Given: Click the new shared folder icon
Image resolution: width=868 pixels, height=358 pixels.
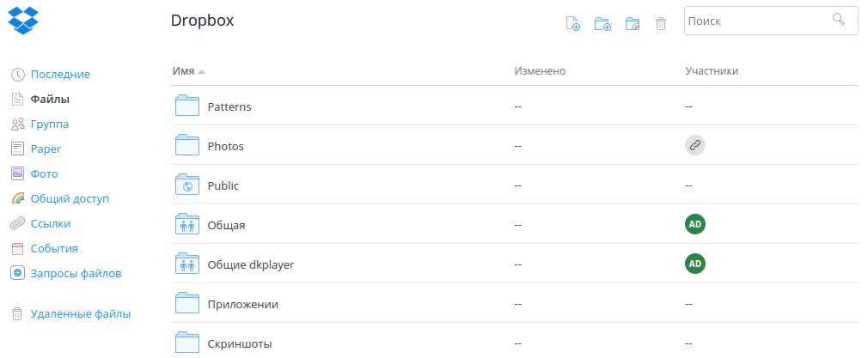Looking at the screenshot, I should coord(633,24).
